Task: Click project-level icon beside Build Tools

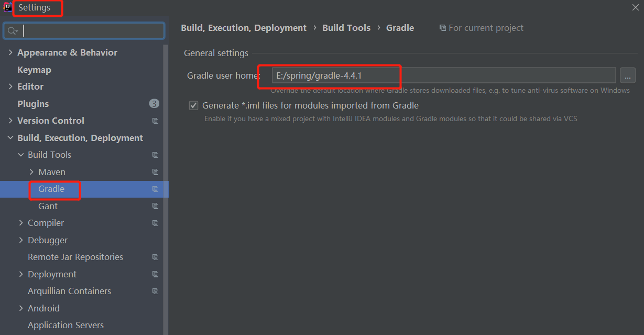Action: tap(155, 155)
